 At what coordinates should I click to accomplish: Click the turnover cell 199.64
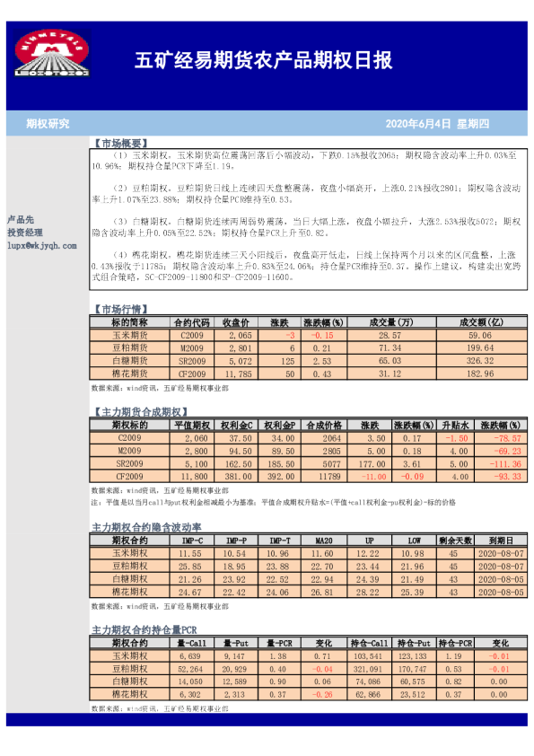coord(481,348)
